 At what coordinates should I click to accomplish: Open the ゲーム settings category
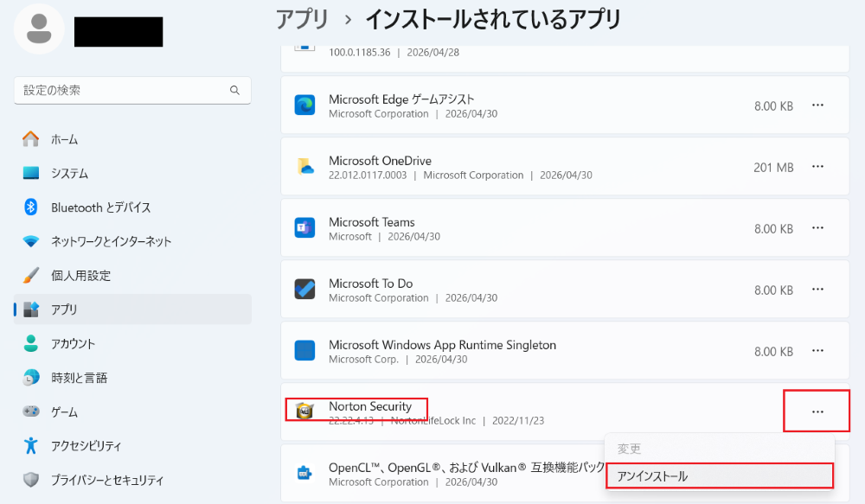(x=132, y=411)
